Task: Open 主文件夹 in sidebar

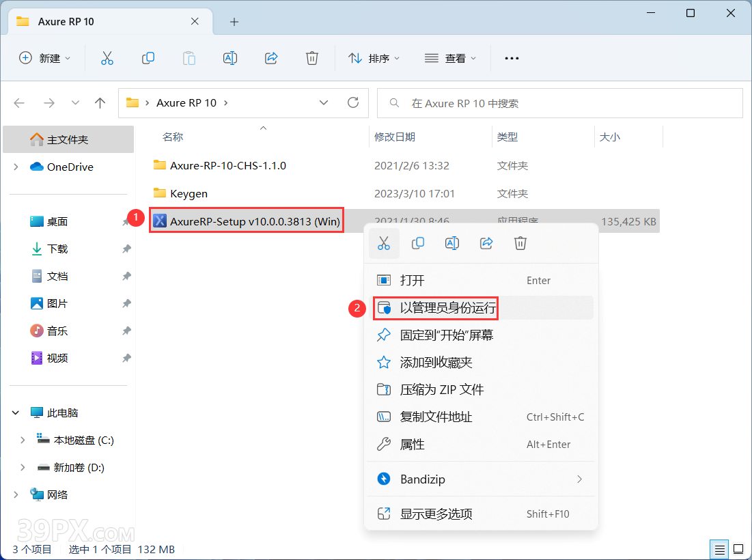Action: (68, 139)
